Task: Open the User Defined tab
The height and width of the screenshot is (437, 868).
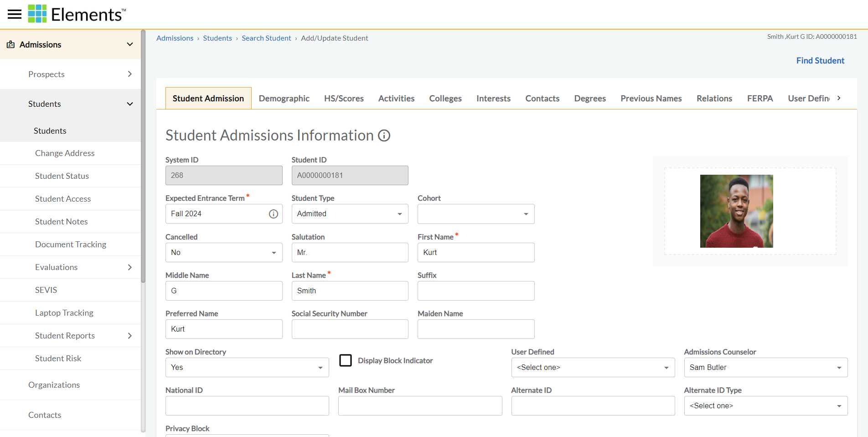Action: tap(809, 99)
